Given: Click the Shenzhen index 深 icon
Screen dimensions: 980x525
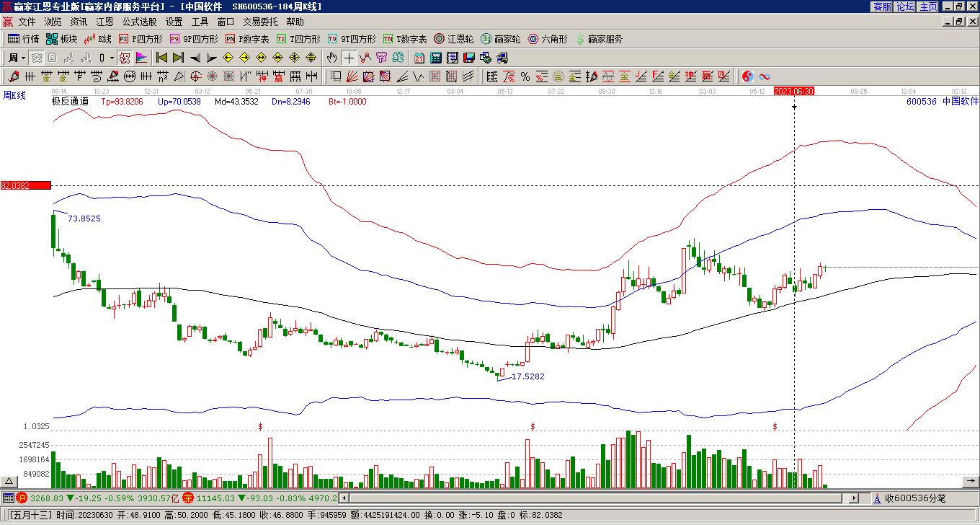Looking at the screenshot, I should pyautogui.click(x=187, y=498).
